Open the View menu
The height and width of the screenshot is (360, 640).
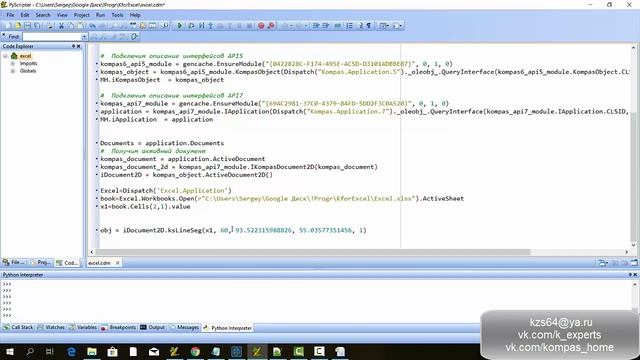62,15
